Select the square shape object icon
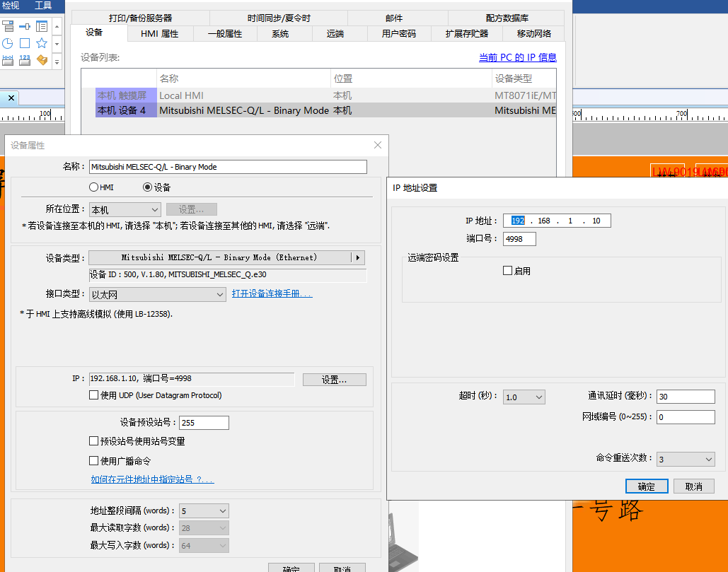Image resolution: width=728 pixels, height=572 pixels. click(25, 44)
